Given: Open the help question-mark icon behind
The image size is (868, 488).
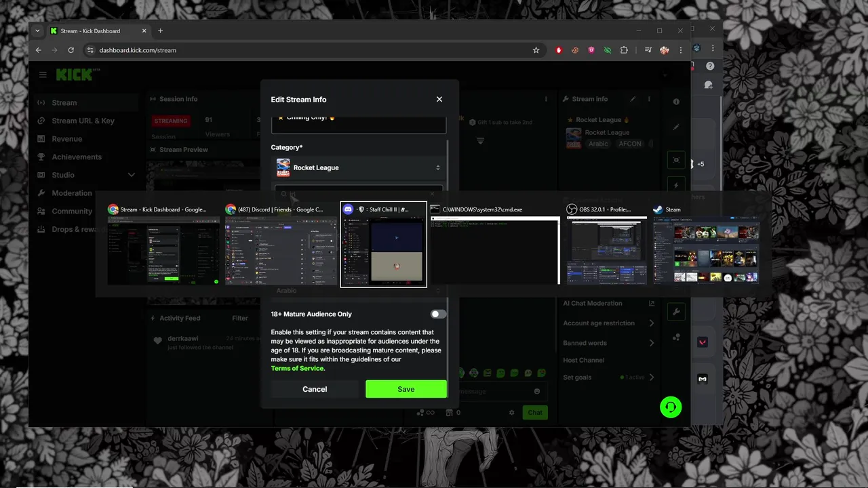Looking at the screenshot, I should click(710, 66).
